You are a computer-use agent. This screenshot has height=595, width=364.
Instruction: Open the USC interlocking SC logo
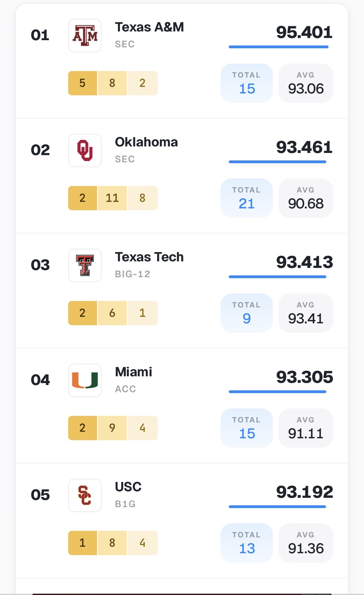(x=85, y=495)
